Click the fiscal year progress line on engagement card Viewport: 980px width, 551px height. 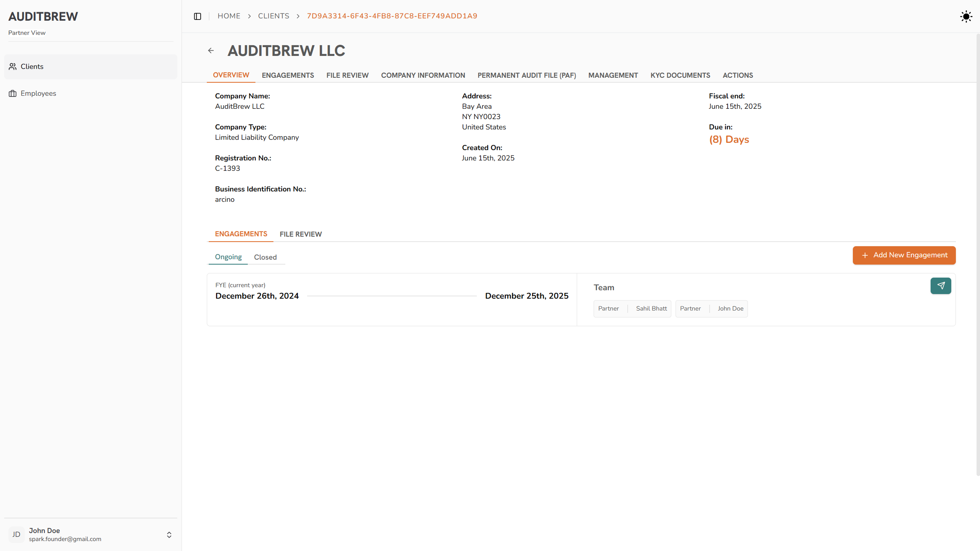coord(391,296)
